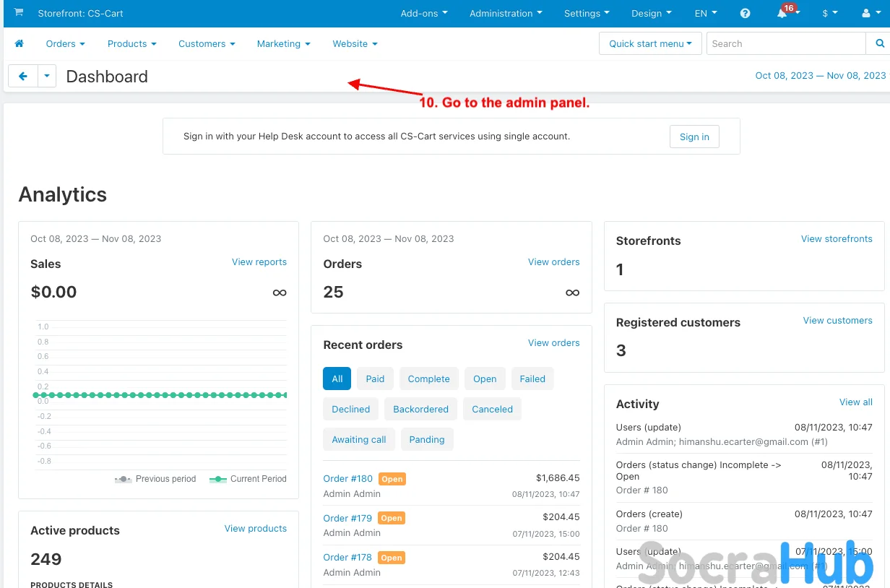Viewport: 890px width, 588px height.
Task: Click the infinity icon in Sales card
Action: (x=279, y=293)
